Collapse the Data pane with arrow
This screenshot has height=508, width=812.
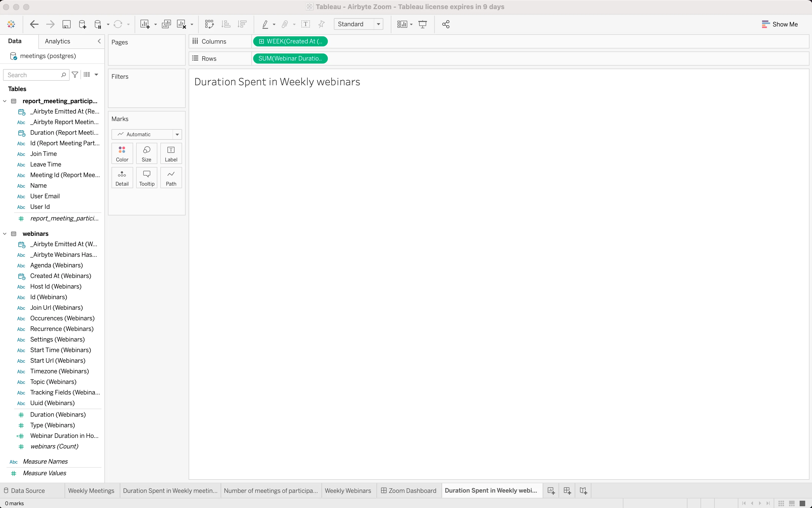99,41
